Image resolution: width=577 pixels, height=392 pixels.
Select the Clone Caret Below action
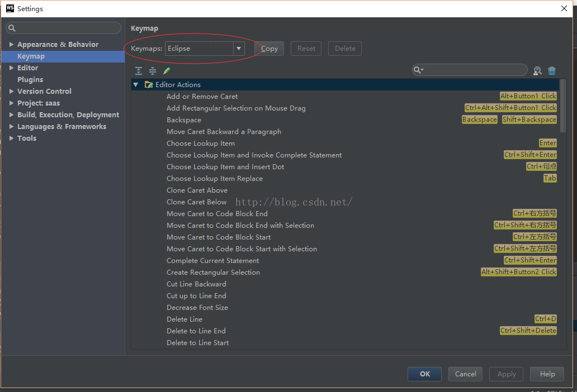345,202
